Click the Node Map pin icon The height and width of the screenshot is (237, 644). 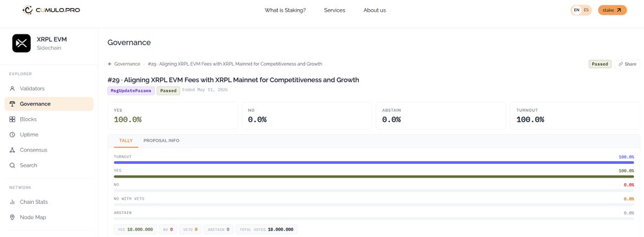[12, 217]
